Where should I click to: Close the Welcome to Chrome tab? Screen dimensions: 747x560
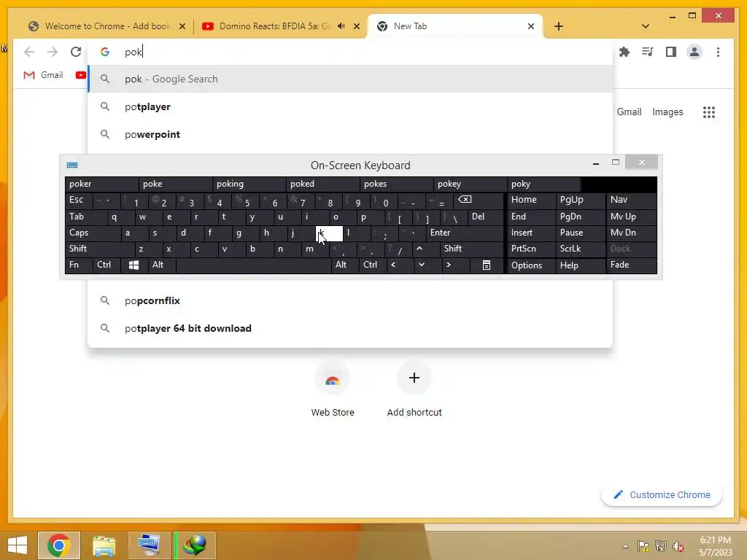click(x=182, y=26)
